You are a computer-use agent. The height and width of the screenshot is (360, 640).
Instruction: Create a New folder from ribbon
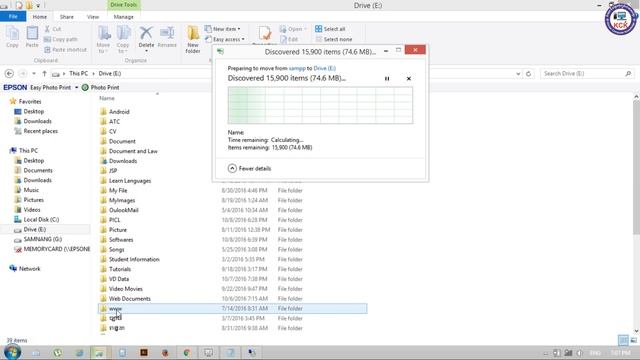pos(193,39)
